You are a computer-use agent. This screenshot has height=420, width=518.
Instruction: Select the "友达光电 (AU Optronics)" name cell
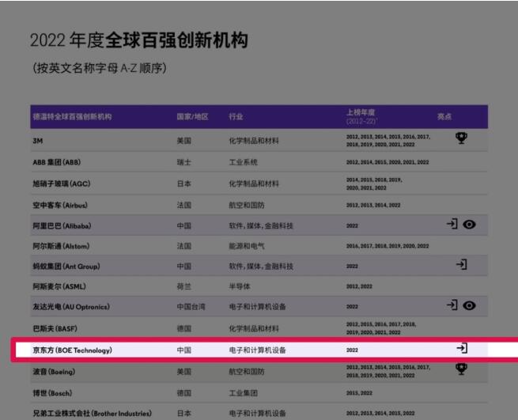click(x=71, y=307)
